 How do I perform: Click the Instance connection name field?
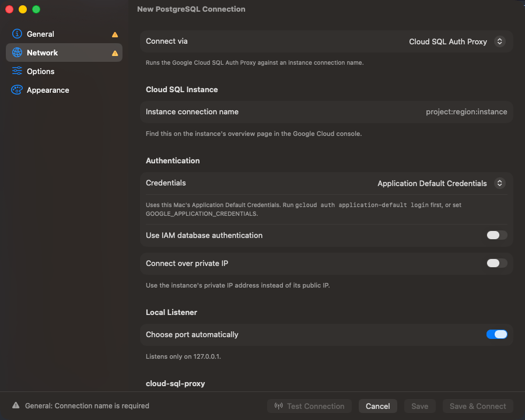[327, 112]
